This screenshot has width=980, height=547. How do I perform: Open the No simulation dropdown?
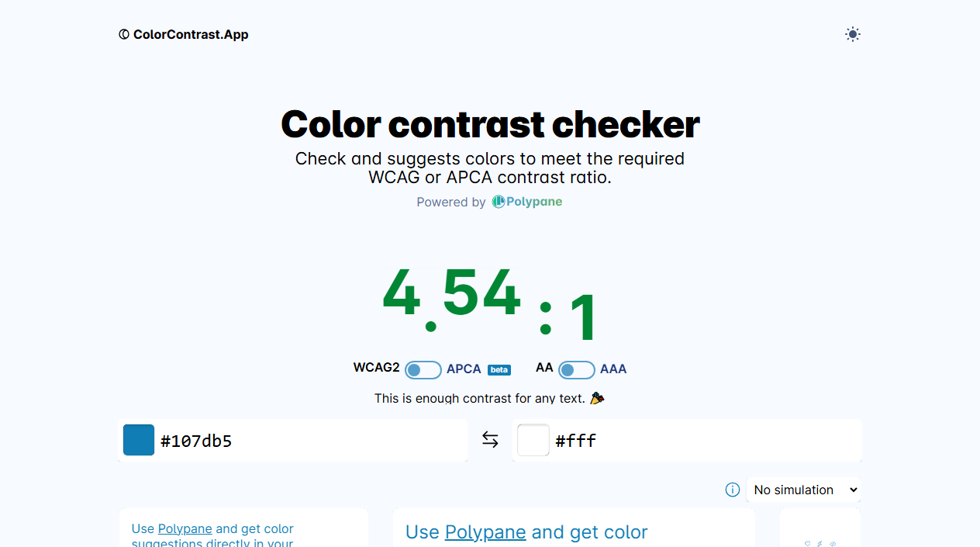(803, 490)
